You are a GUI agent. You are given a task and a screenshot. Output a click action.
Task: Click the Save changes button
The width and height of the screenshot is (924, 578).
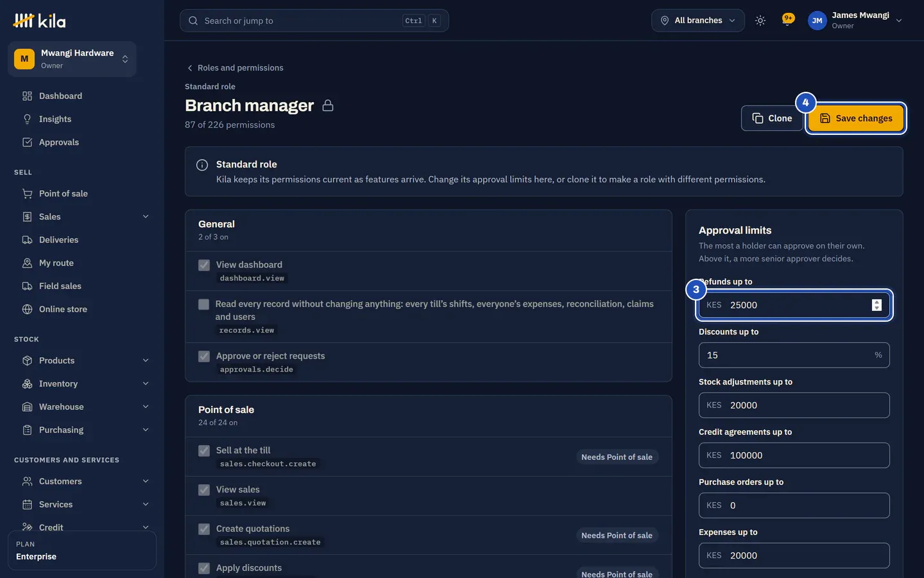coord(856,118)
